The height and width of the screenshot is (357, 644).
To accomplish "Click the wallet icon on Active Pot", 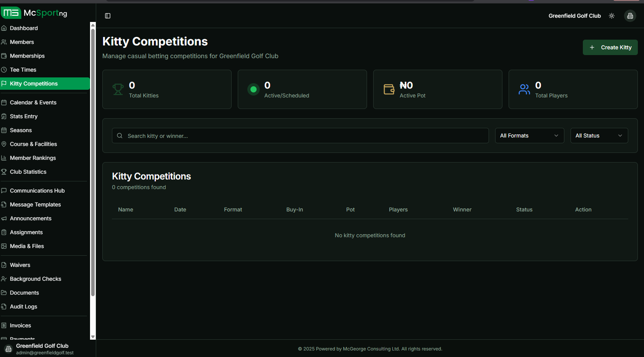I will 389,89.
